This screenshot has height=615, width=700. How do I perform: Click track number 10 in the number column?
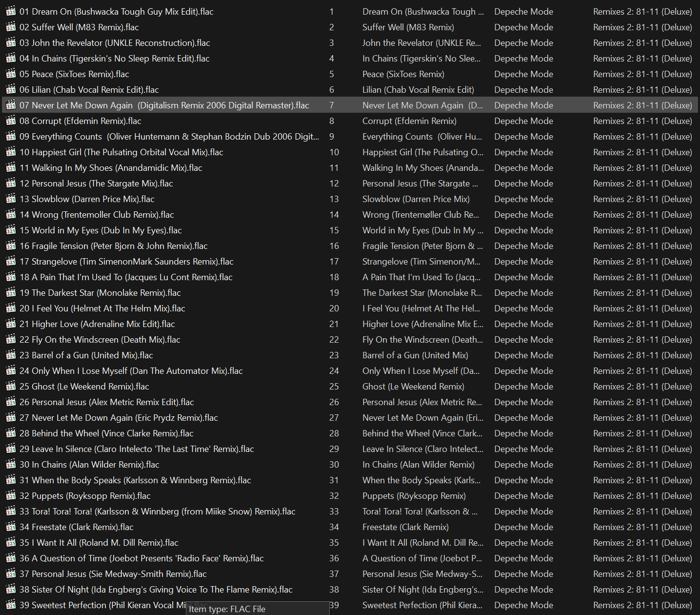pyautogui.click(x=334, y=152)
